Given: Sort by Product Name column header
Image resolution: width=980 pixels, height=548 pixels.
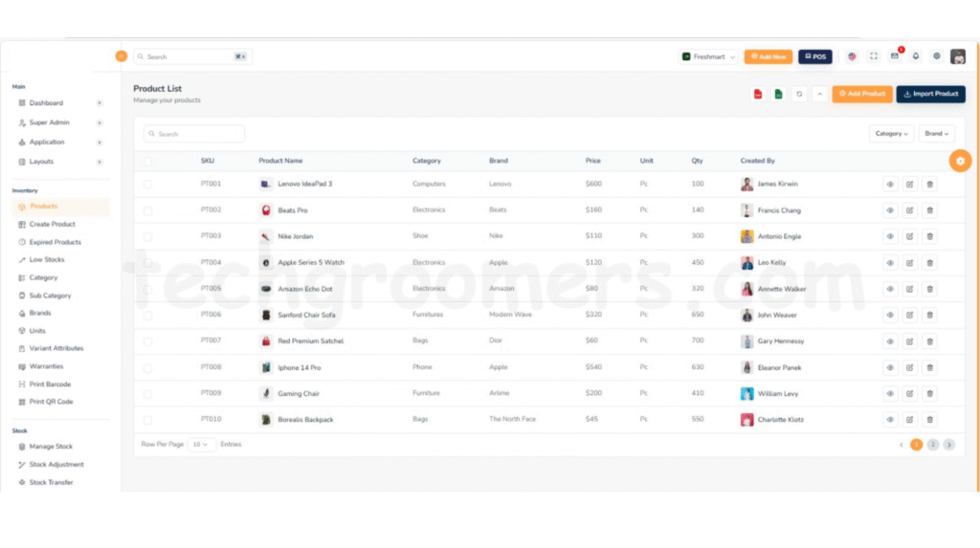Looking at the screenshot, I should coord(280,162).
